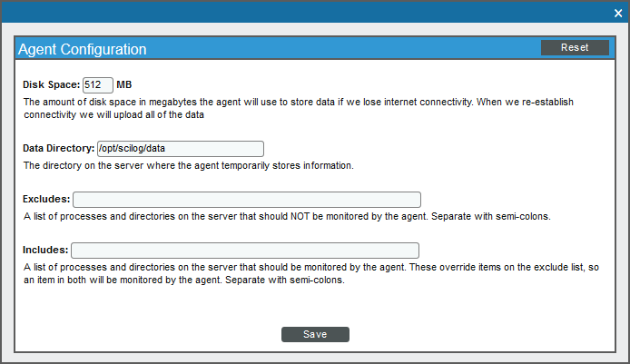Click into the Excludes input box
Image resolution: width=630 pixels, height=364 pixels.
tap(247, 200)
